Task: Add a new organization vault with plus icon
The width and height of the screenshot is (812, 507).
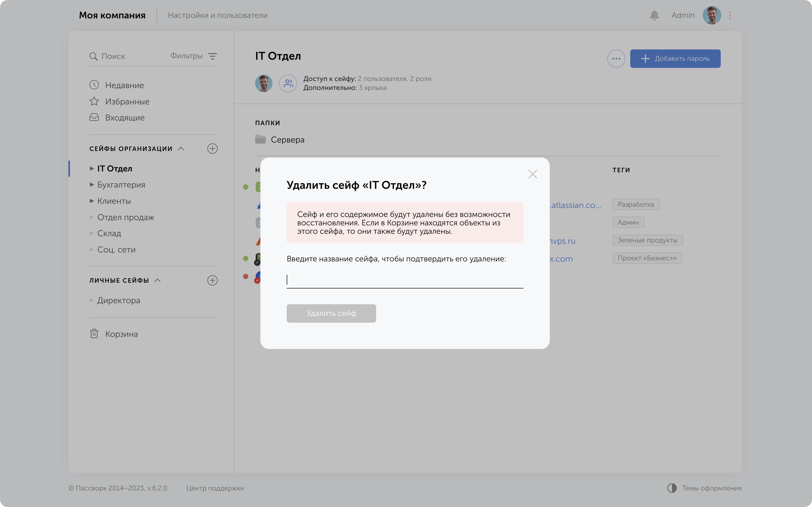Action: (212, 149)
